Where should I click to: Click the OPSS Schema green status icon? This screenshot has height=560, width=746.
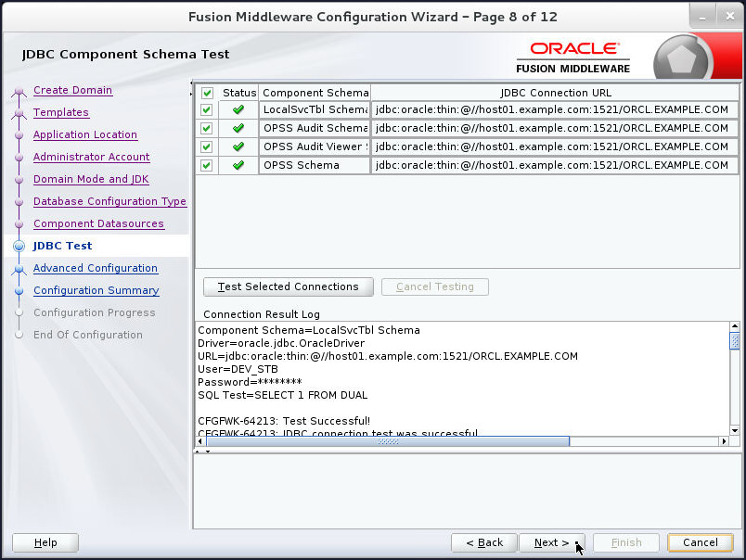(238, 165)
